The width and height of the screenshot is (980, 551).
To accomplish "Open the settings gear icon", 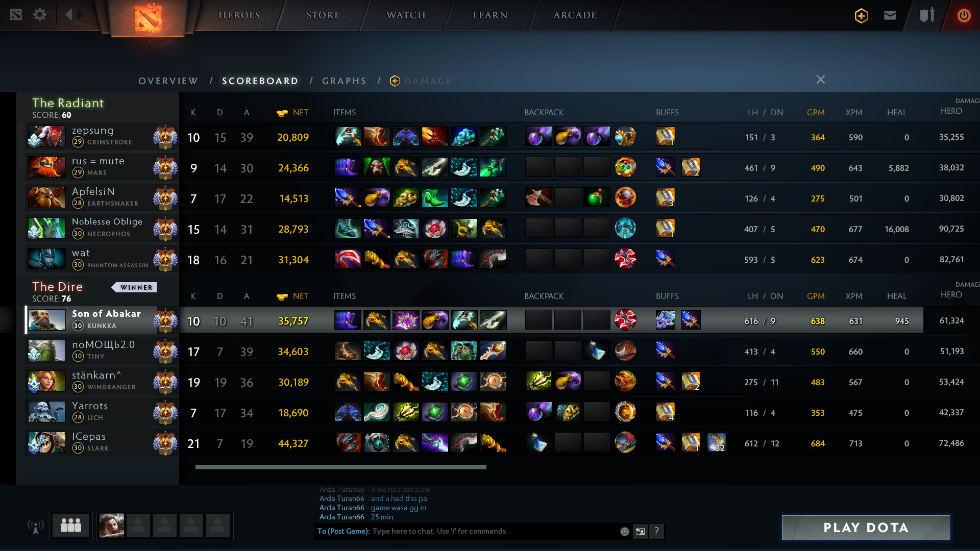I will [x=40, y=14].
